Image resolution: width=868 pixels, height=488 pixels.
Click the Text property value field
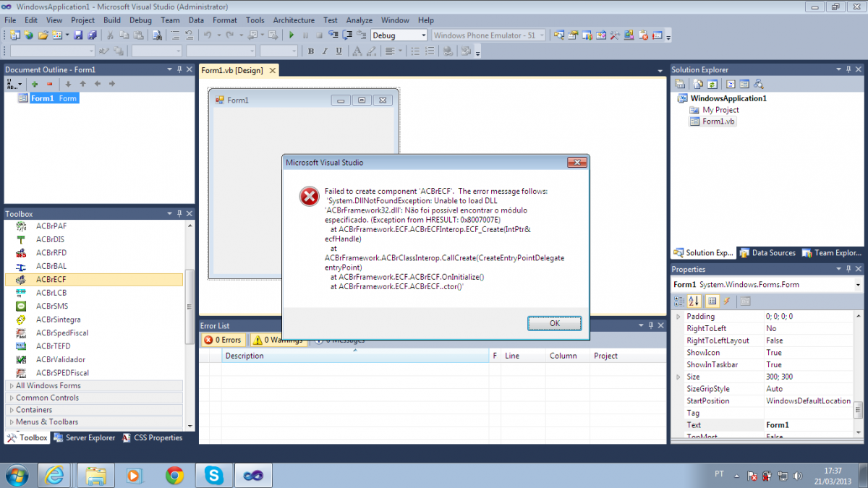point(809,425)
